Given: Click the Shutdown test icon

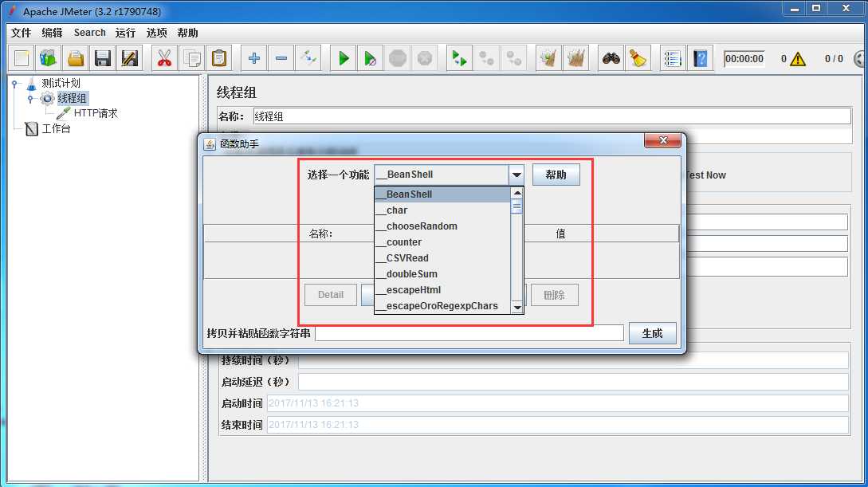Looking at the screenshot, I should pos(425,58).
